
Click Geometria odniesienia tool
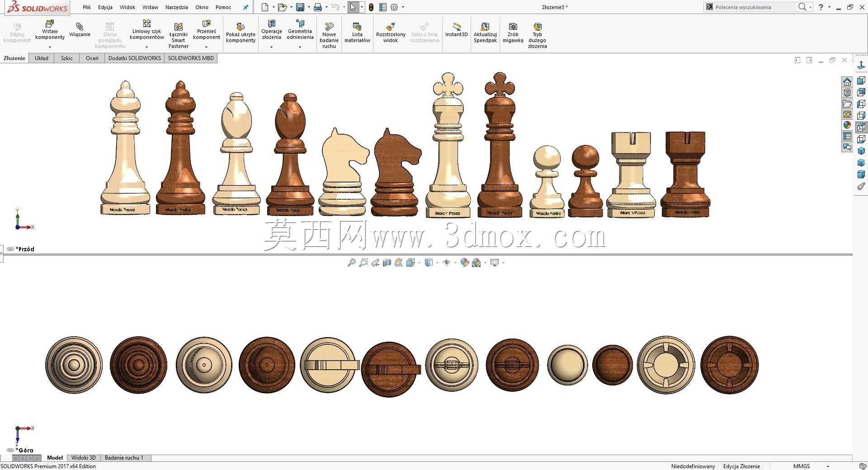300,30
